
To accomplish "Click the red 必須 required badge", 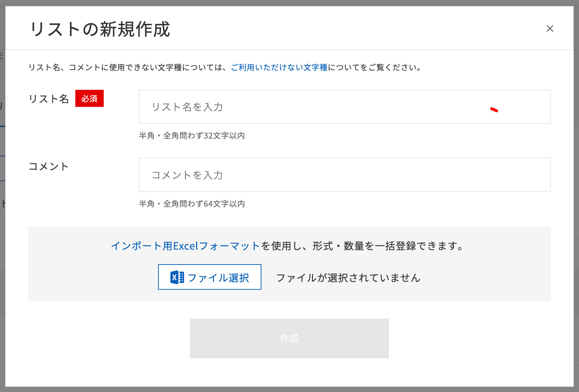I will [89, 99].
